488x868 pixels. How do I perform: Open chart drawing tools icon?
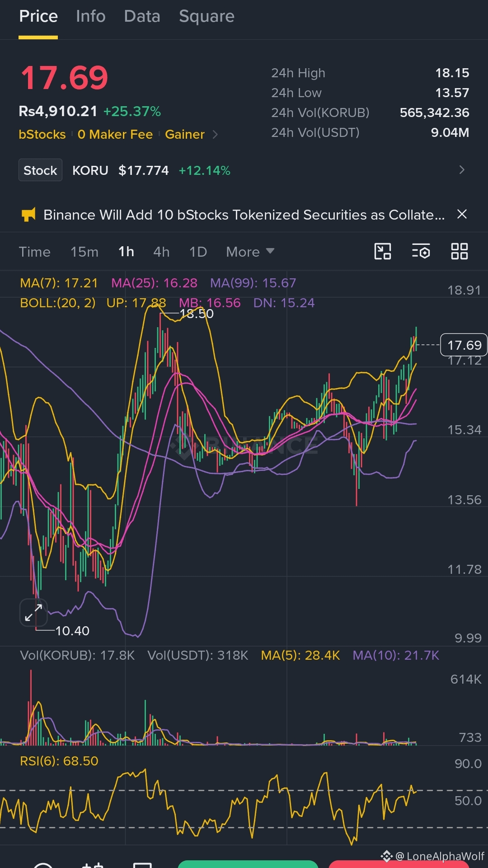pos(383,251)
